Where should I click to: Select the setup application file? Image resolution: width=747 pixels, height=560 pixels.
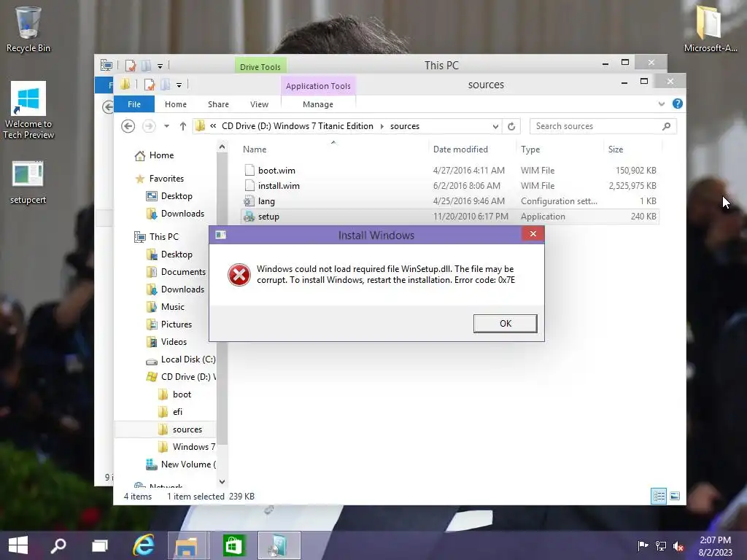coord(449,217)
